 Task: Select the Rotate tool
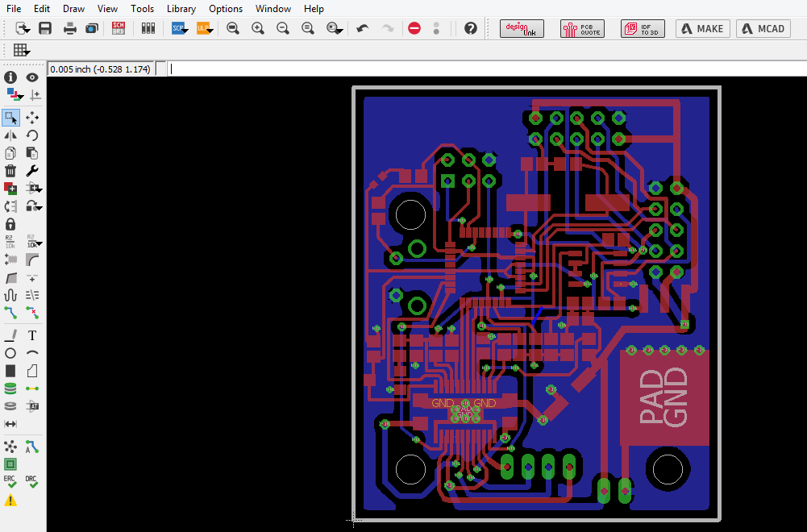coord(32,135)
